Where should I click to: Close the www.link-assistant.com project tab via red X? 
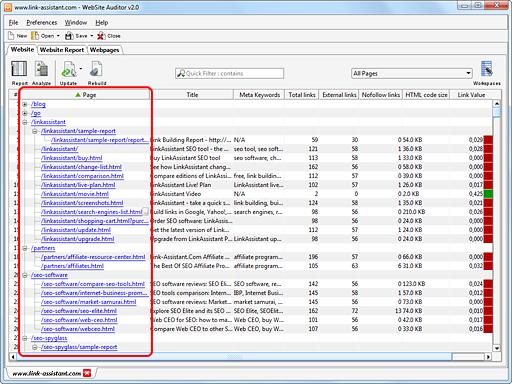87,373
